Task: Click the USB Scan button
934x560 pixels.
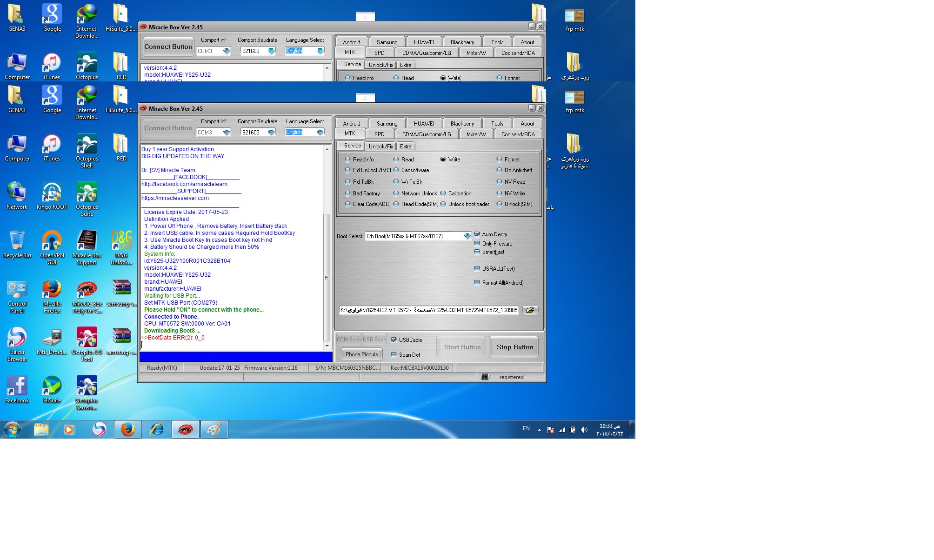Action: click(374, 340)
